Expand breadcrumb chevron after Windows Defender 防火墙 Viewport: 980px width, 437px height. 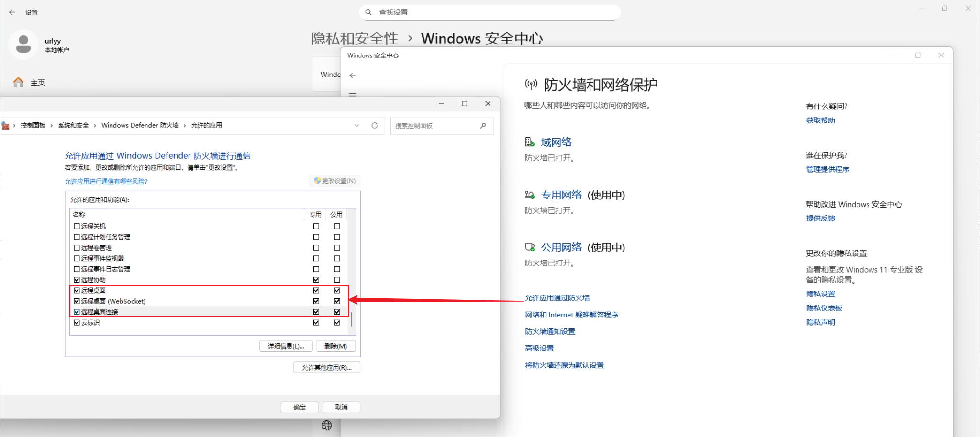pos(185,125)
